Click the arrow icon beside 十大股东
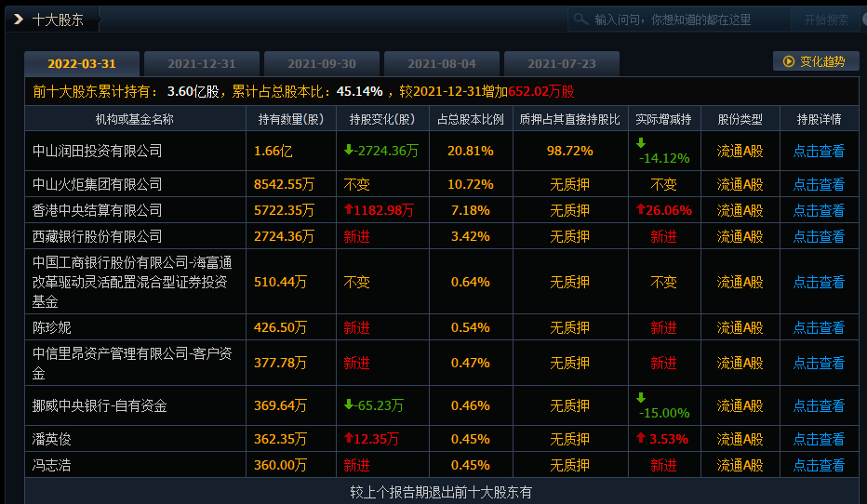This screenshot has height=504, width=867. pos(19,20)
